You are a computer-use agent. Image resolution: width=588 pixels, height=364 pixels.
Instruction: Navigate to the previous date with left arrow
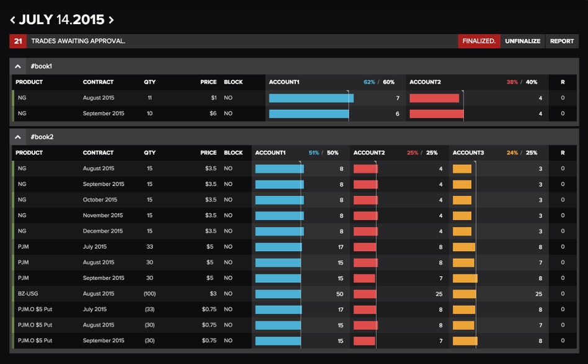(12, 19)
